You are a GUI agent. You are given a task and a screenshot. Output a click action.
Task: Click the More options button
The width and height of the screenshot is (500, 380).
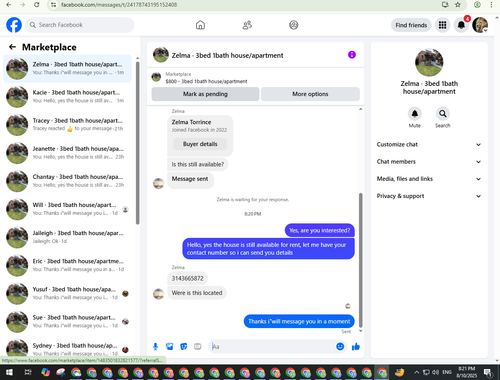click(310, 94)
